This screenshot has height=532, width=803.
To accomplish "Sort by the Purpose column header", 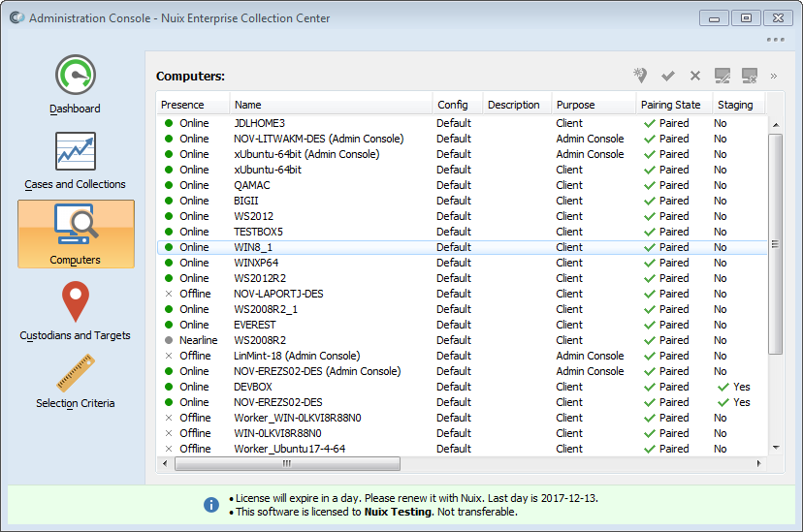I will [x=594, y=105].
